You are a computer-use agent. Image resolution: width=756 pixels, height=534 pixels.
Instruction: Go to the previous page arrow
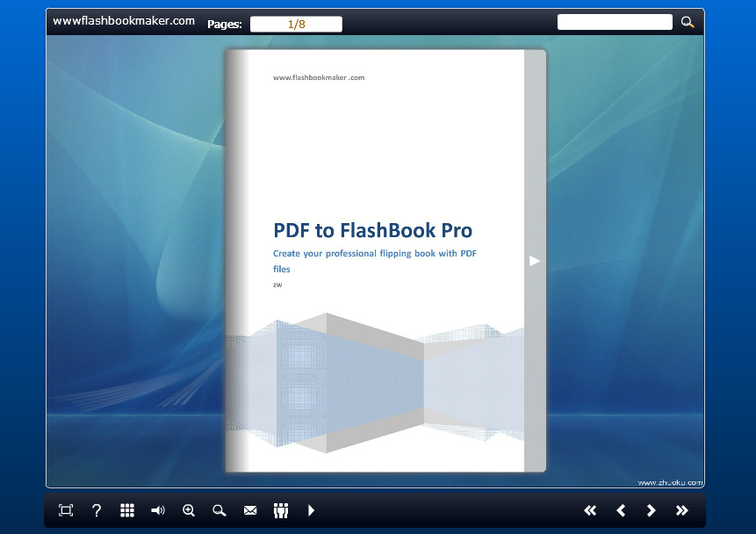click(621, 510)
